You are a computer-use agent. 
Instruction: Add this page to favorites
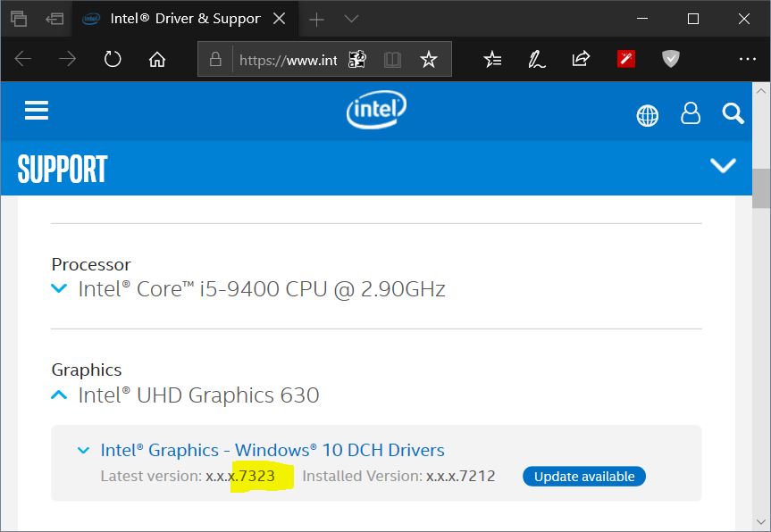coord(429,60)
